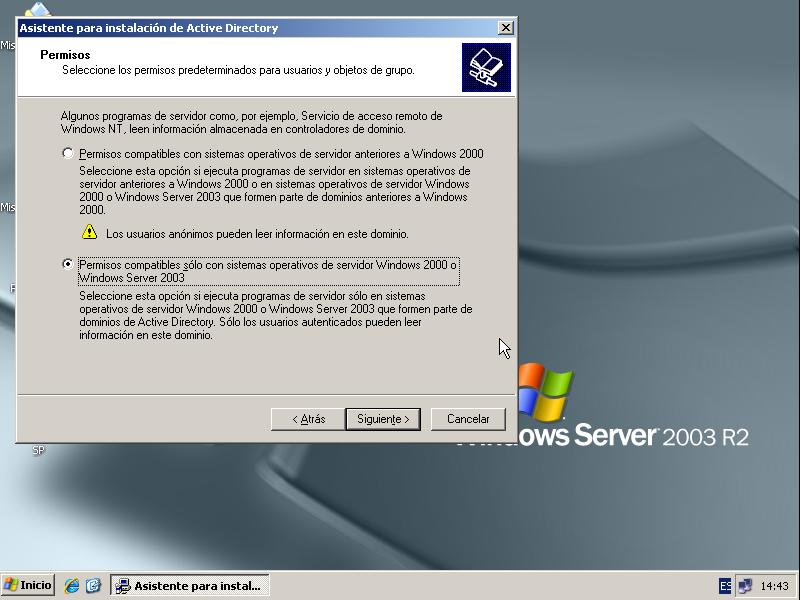Click the network tray icon
The height and width of the screenshot is (600, 800).
[x=745, y=586]
